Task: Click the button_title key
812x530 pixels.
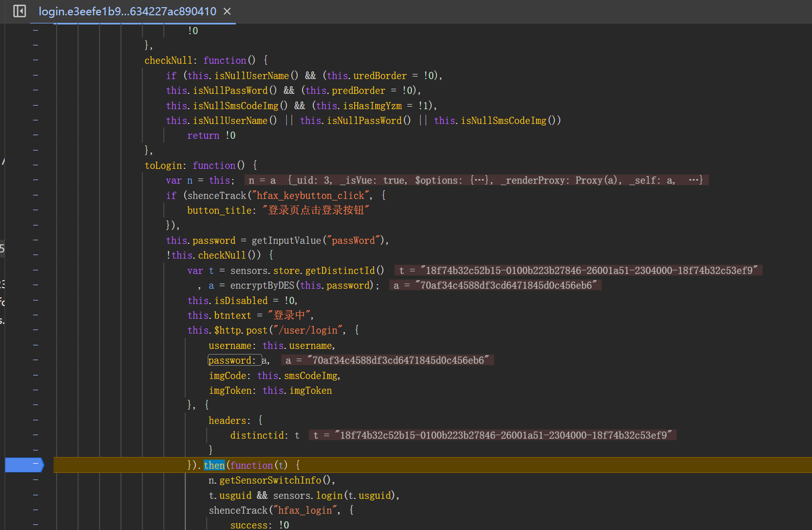Action: 219,210
